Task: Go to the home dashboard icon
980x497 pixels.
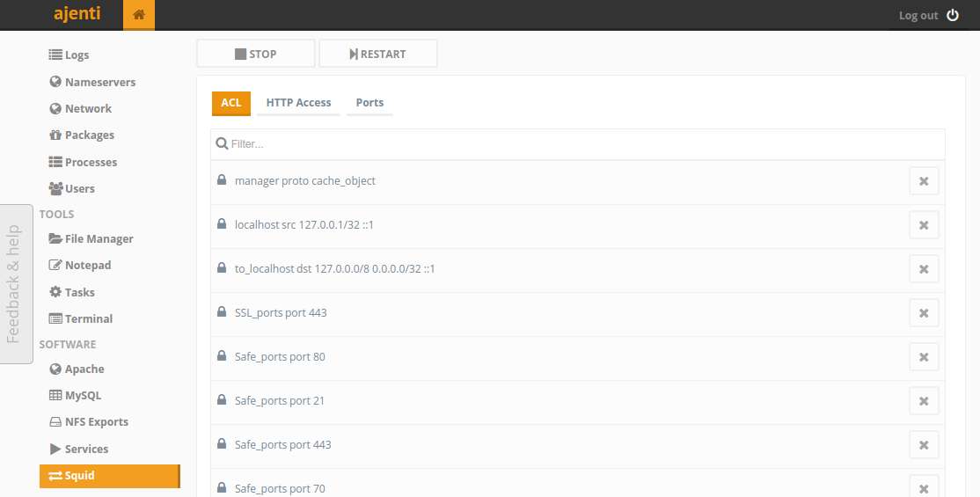Action: tap(139, 15)
